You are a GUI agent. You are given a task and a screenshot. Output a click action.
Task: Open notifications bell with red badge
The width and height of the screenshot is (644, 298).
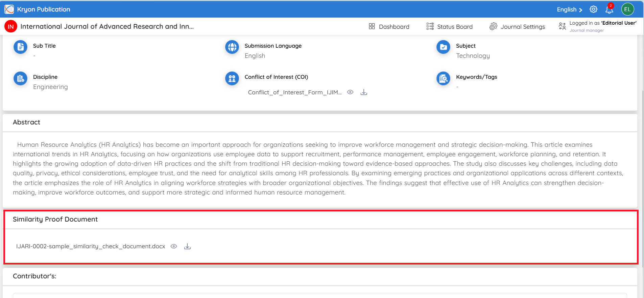click(x=610, y=9)
